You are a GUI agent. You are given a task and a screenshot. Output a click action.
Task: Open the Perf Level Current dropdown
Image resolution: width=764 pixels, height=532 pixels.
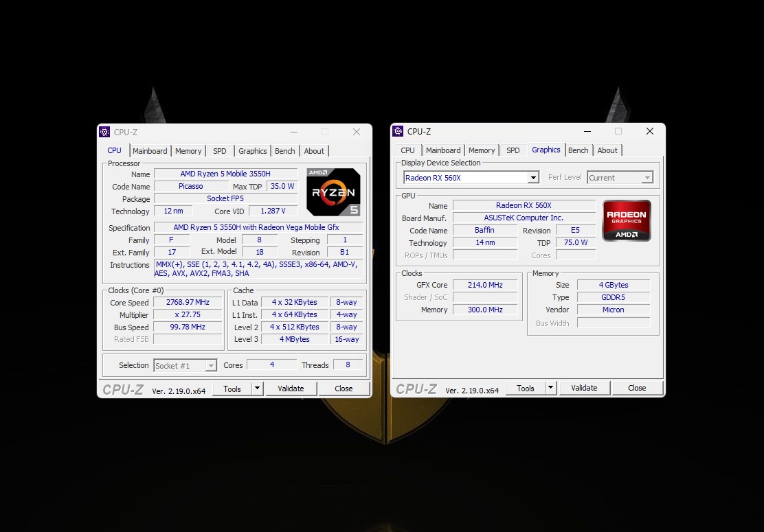tap(620, 178)
